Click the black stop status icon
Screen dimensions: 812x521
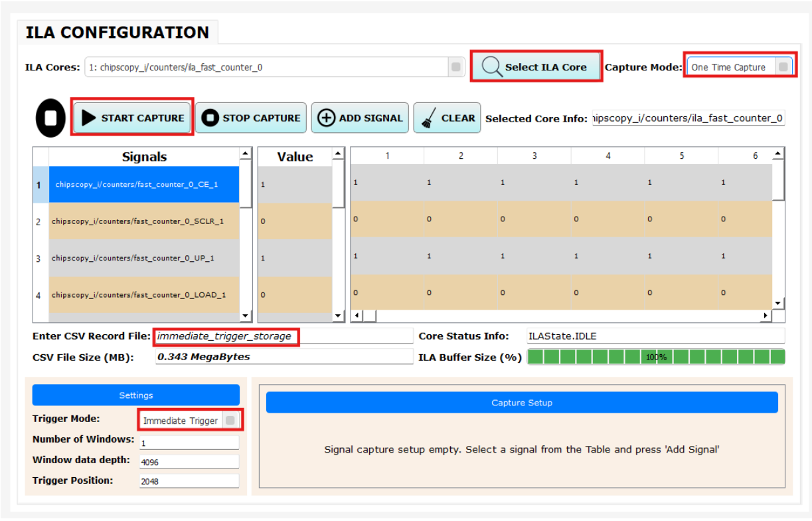pos(50,118)
